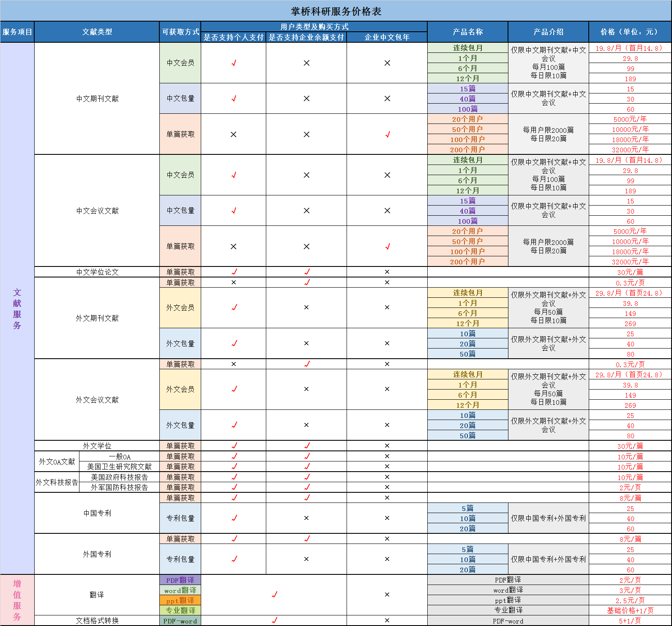The image size is (672, 626).
Task: Select the 文档格式转换 cell
Action: coord(97,621)
